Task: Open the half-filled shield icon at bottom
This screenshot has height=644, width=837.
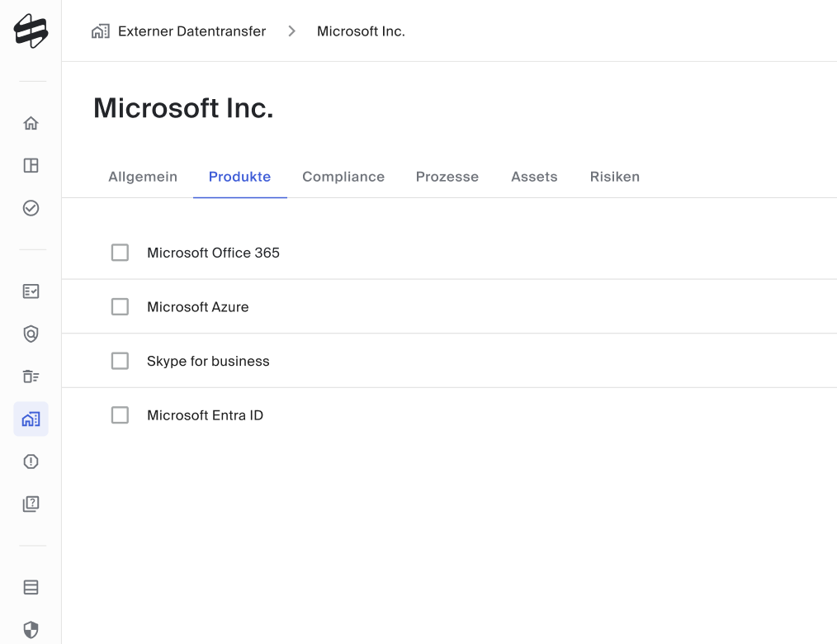Action: [x=31, y=630]
